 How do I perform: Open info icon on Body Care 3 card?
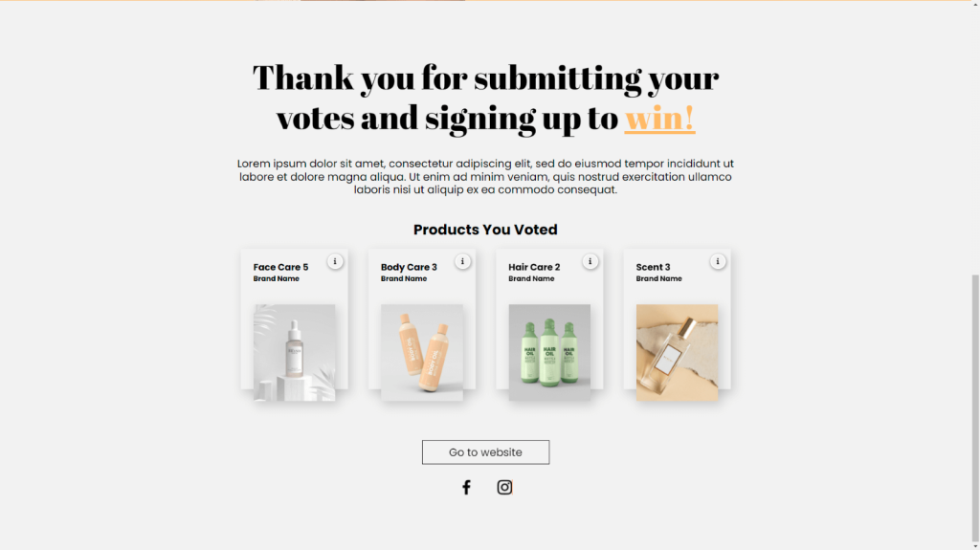pos(462,261)
